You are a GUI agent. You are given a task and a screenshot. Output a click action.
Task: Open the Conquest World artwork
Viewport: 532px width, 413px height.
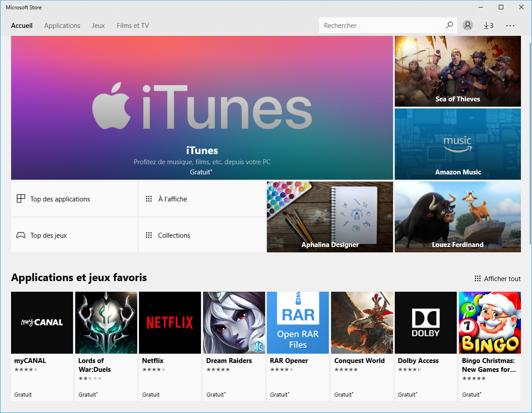coord(362,323)
